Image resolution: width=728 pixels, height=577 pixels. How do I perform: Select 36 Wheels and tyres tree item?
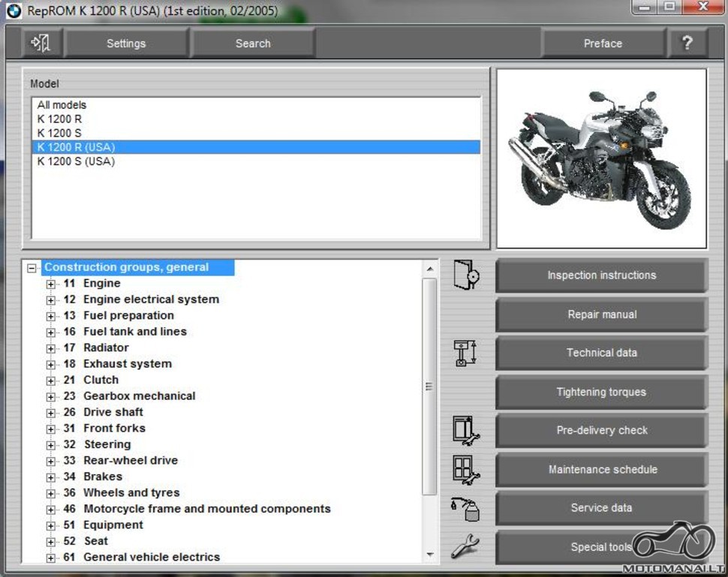122,492
